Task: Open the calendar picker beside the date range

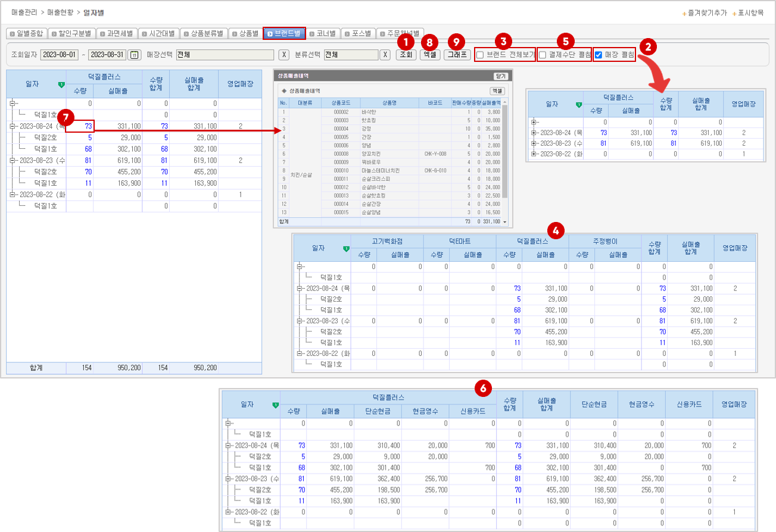Action: click(x=134, y=55)
